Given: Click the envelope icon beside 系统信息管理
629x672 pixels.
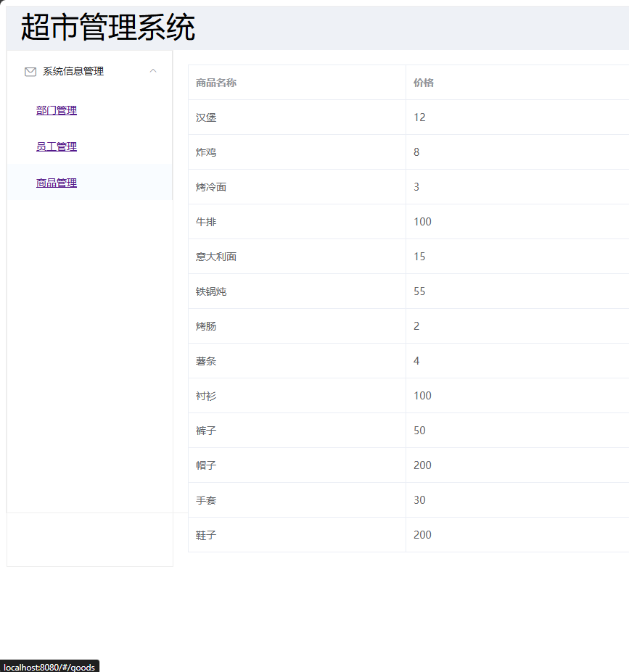Looking at the screenshot, I should click(30, 71).
